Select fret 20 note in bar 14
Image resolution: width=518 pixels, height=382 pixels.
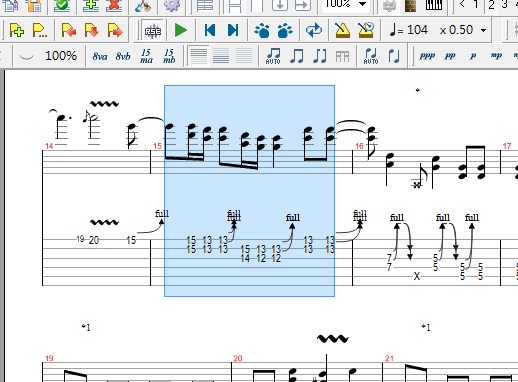tap(94, 240)
